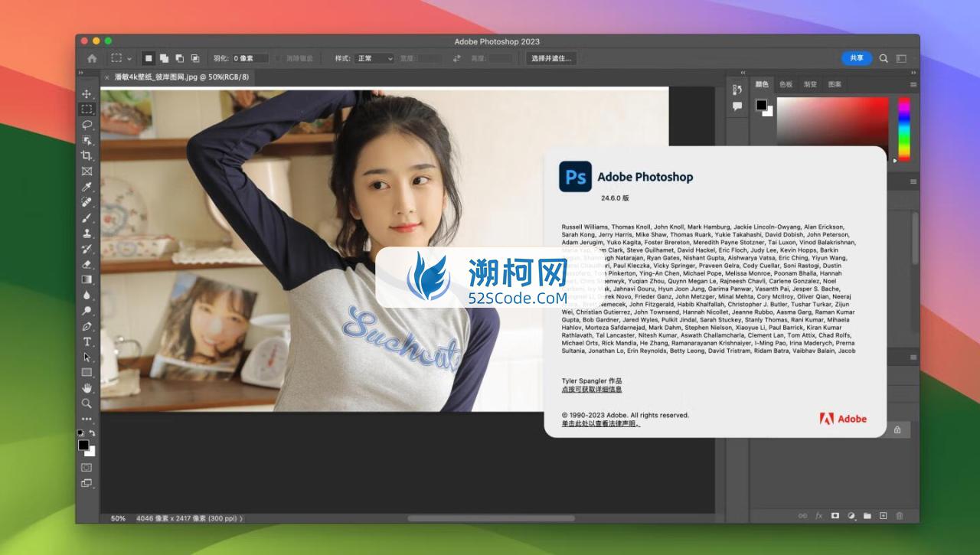
Task: Change the screen mode
Action: (x=87, y=483)
